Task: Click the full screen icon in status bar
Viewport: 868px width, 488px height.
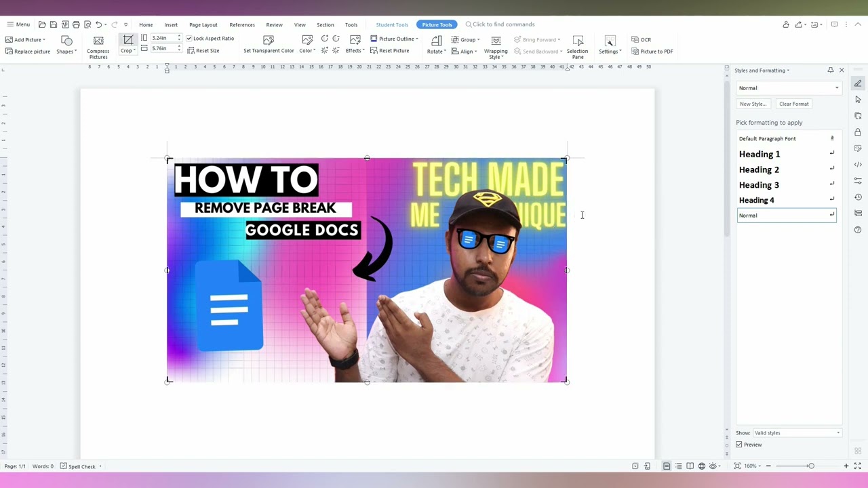Action: pos(857,466)
